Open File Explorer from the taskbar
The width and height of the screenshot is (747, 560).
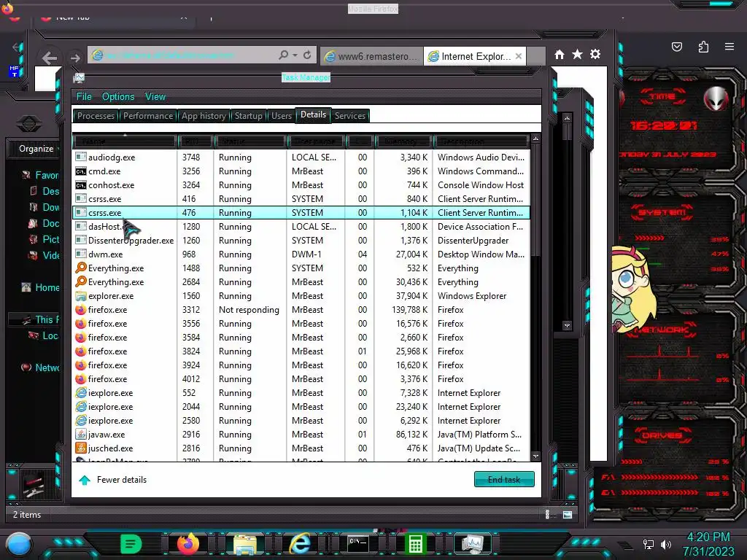244,544
